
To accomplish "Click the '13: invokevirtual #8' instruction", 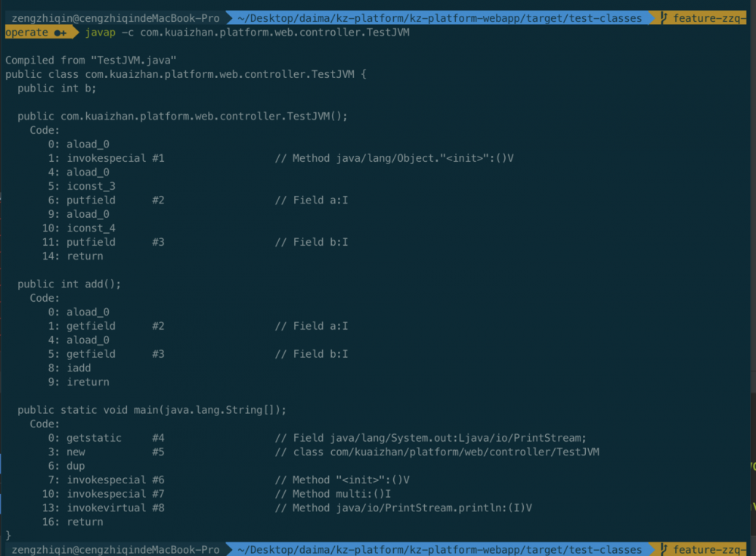I will click(x=103, y=508).
